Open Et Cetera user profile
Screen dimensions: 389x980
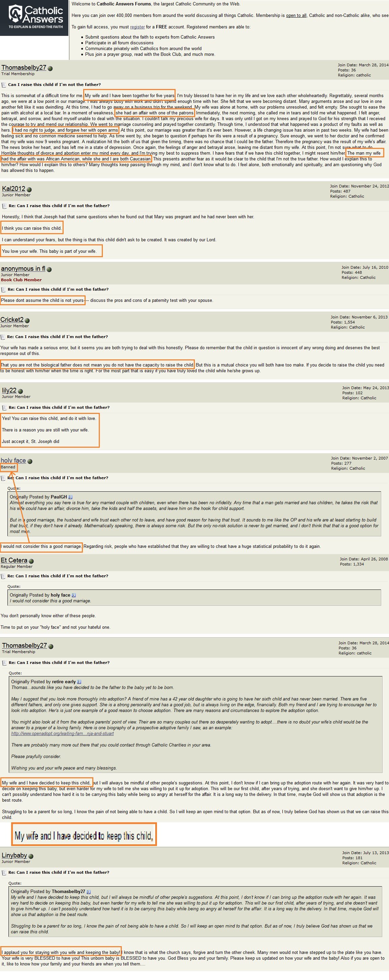[14, 560]
